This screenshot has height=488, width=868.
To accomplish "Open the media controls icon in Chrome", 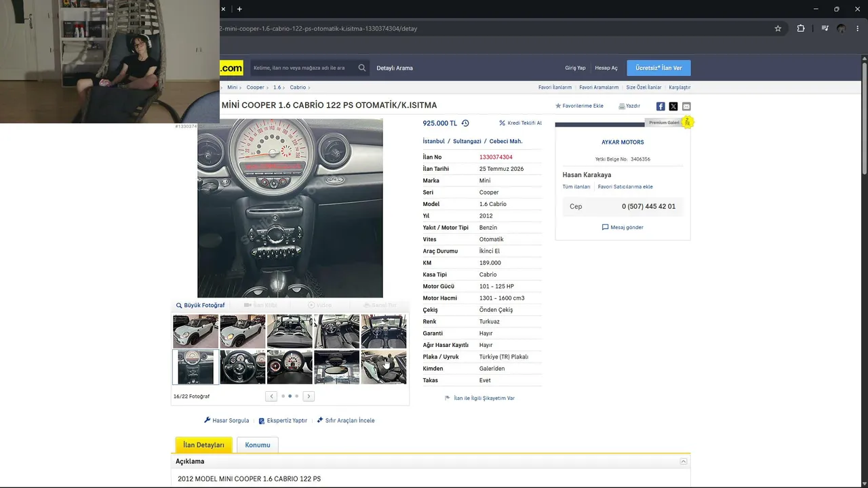I will 825,28.
